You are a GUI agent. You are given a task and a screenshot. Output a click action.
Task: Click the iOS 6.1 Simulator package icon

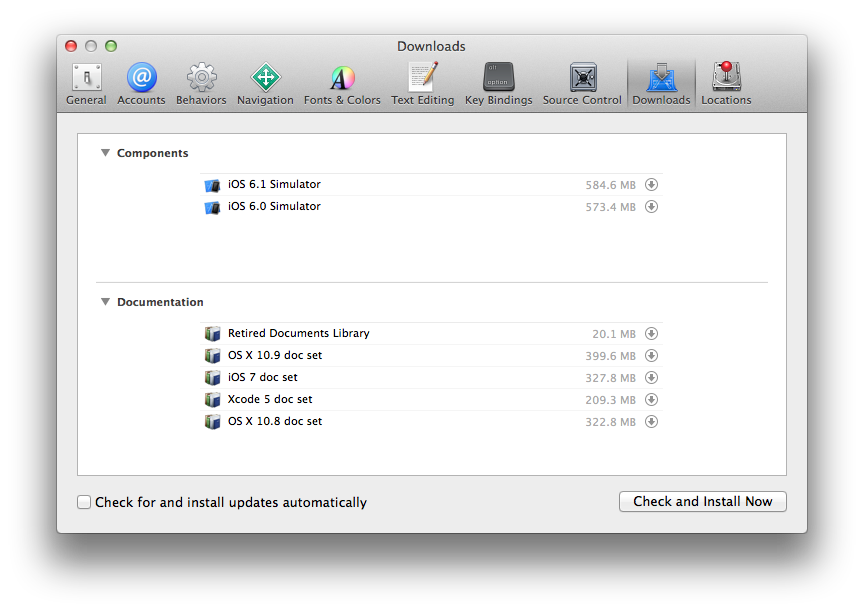pyautogui.click(x=212, y=185)
